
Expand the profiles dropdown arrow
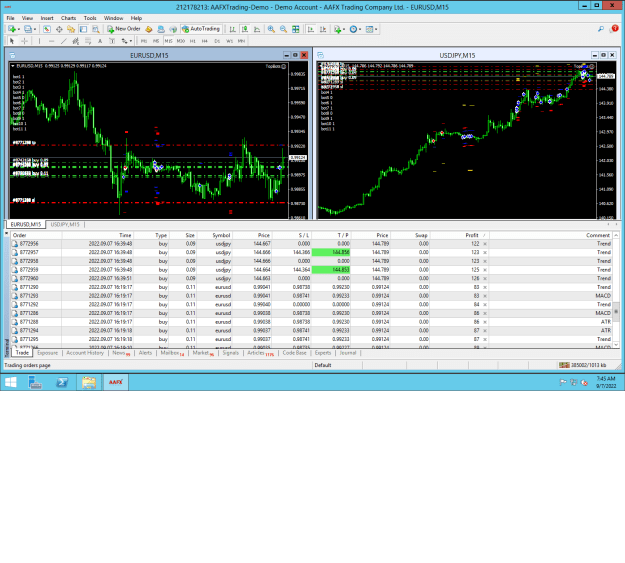pos(35,30)
